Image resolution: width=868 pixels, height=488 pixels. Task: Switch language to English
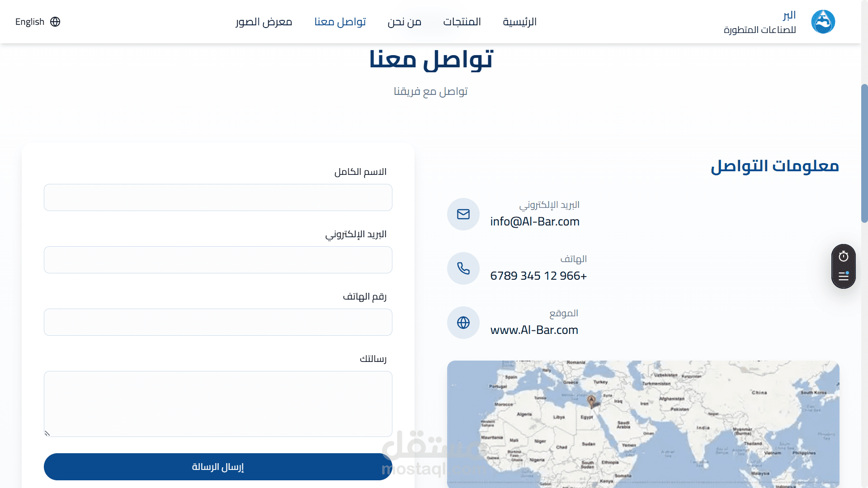(30, 22)
